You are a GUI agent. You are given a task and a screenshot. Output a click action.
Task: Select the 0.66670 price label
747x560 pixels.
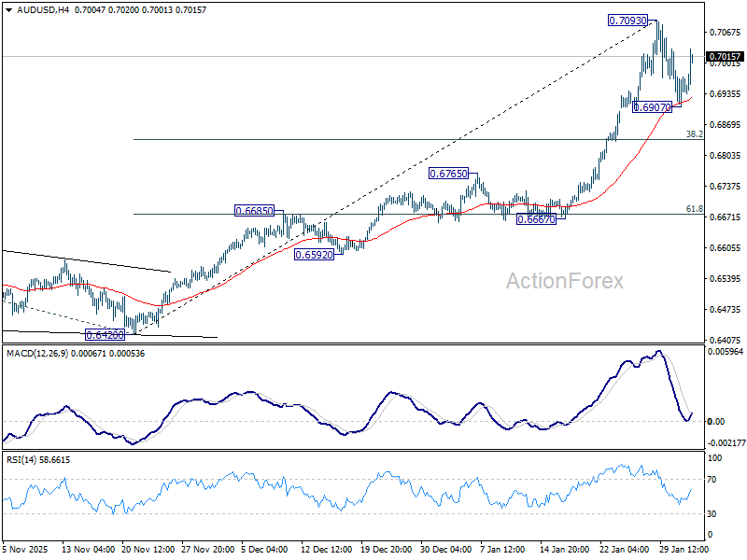(x=536, y=219)
